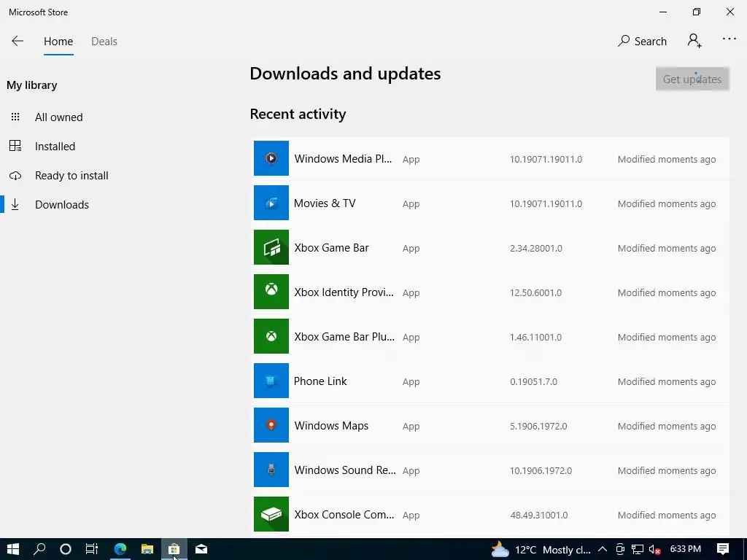This screenshot has width=747, height=560.
Task: Select All owned in My library
Action: [x=58, y=117]
